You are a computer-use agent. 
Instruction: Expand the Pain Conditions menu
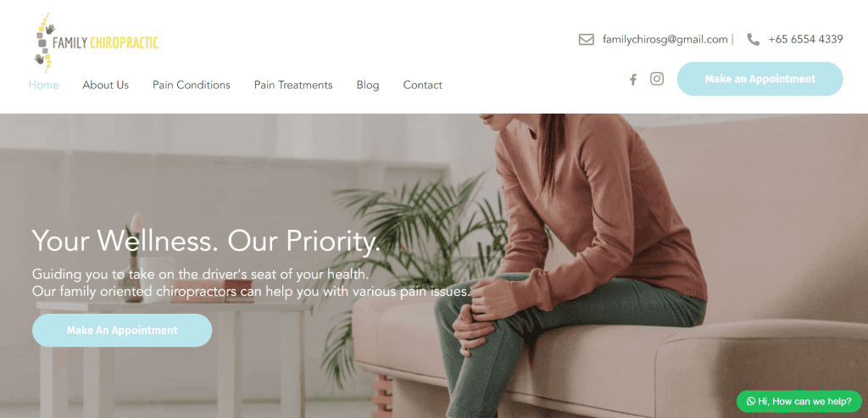coord(192,85)
